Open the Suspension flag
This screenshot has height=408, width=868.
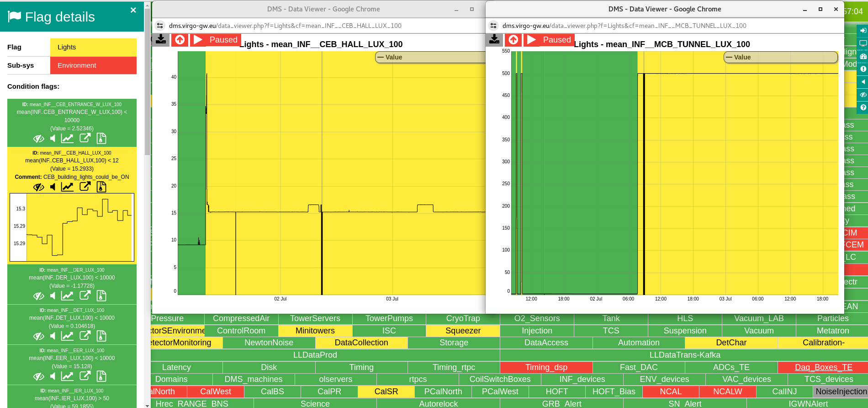point(685,331)
